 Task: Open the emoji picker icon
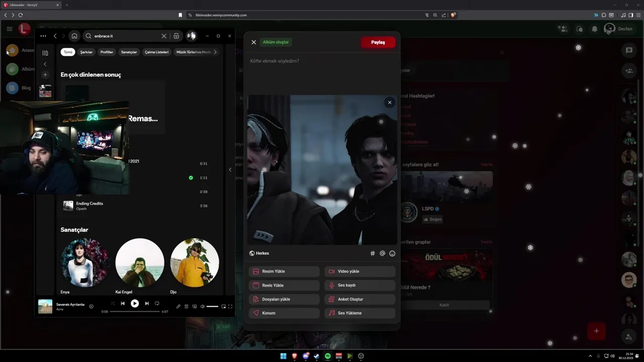coord(392,253)
